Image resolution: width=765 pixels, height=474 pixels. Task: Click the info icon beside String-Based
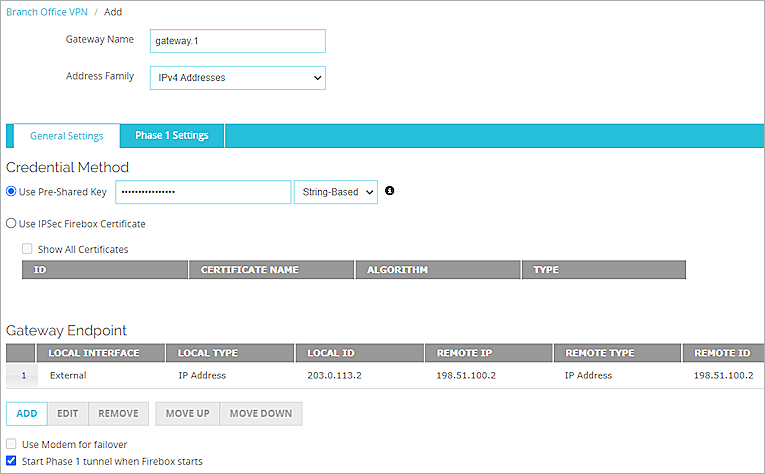(390, 191)
